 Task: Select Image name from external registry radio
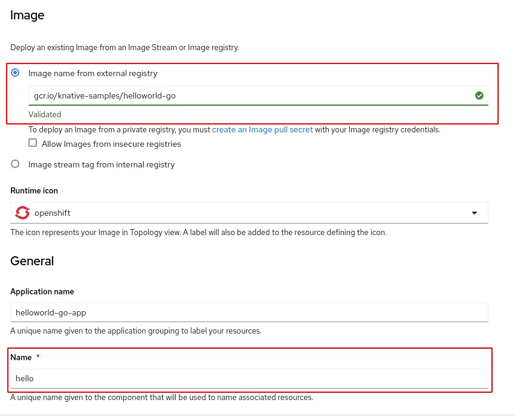tap(15, 73)
